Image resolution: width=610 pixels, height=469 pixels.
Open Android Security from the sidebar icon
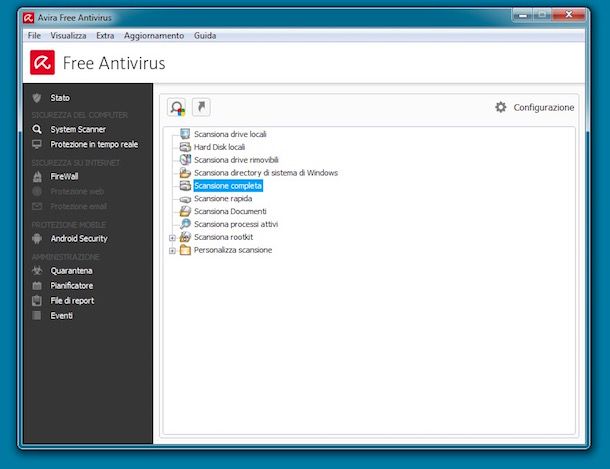[x=37, y=239]
